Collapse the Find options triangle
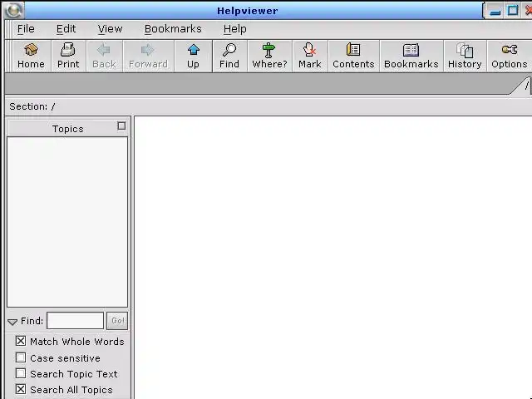Image resolution: width=532 pixels, height=399 pixels. [x=12, y=322]
